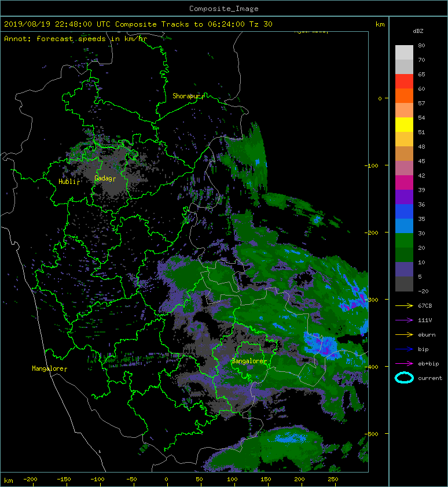The height and width of the screenshot is (487, 448).
Task: Click the -200 tick on the vertical axis
Action: (371, 233)
